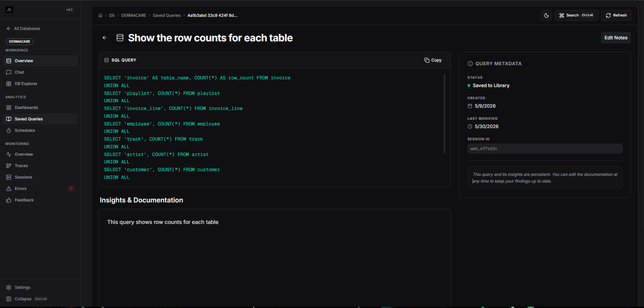Viewport: 644px width, 308px height.
Task: Open monitoring Overview page
Action: [x=40, y=154]
